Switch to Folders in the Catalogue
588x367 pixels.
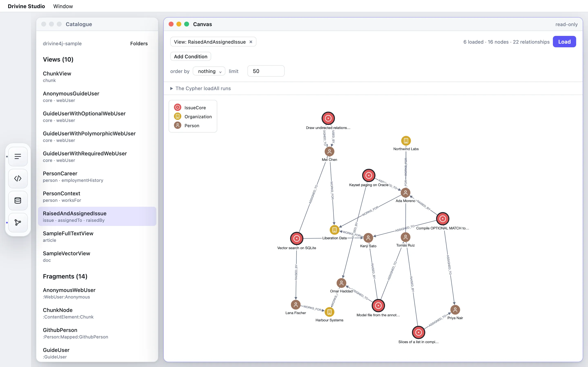pos(139,43)
